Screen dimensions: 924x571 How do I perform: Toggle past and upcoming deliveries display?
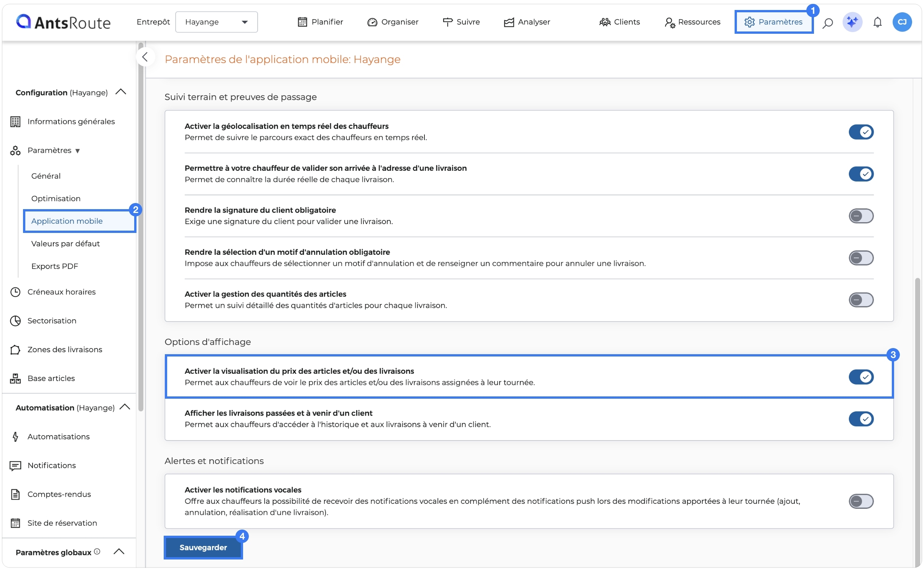click(x=861, y=419)
